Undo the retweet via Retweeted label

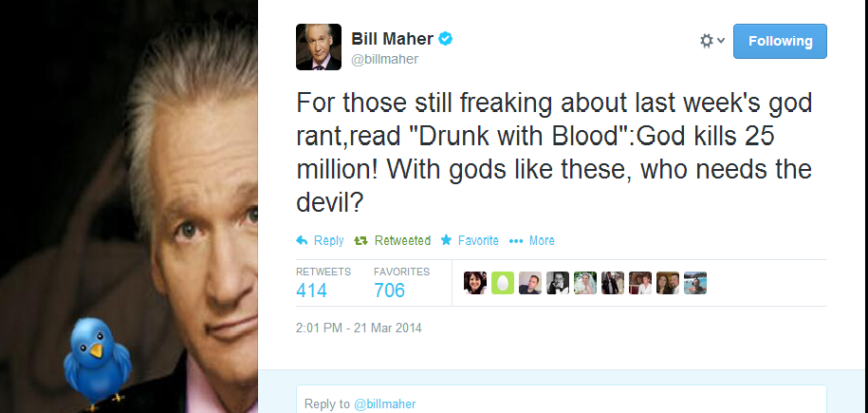402,240
